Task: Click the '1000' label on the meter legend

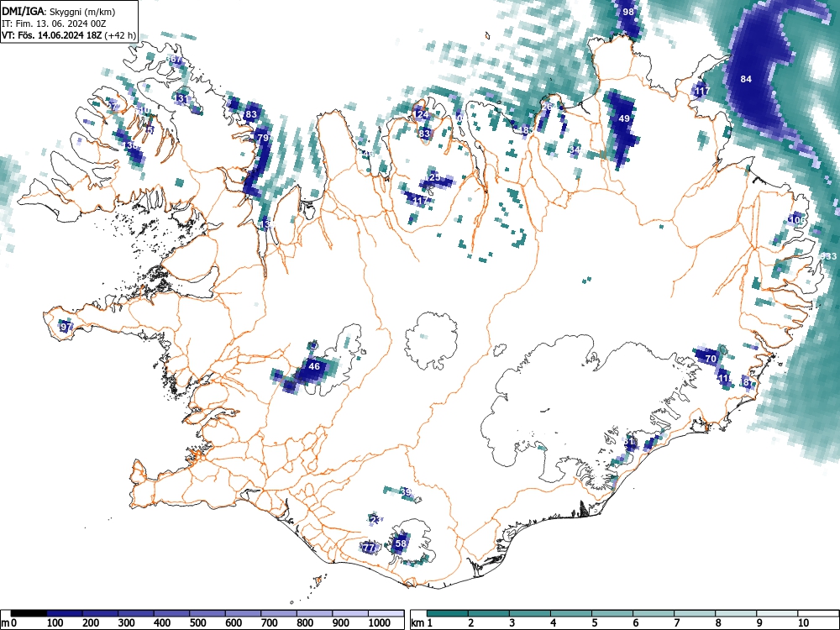Action: tap(380, 623)
